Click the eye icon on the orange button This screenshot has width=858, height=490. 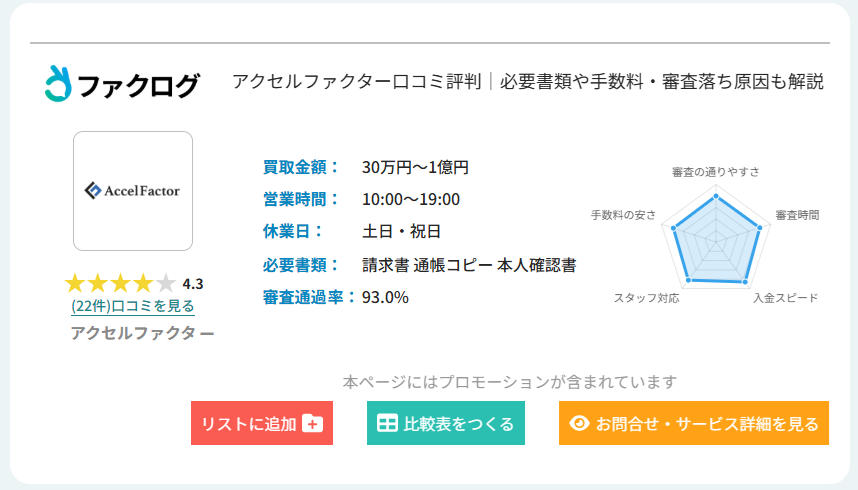point(579,423)
